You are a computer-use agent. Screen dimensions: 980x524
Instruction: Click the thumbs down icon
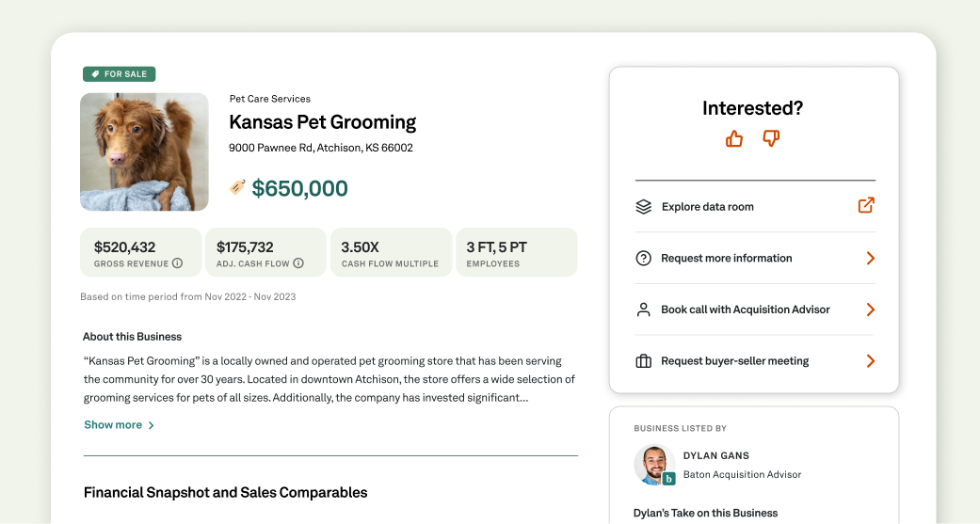(x=771, y=139)
